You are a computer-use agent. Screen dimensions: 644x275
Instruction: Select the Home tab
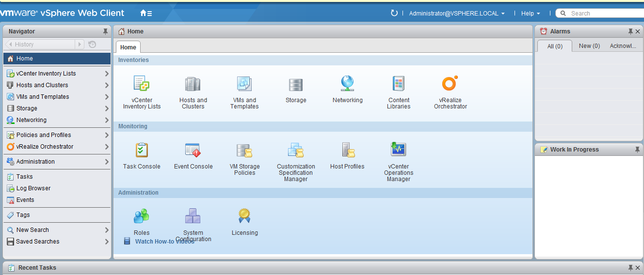coord(128,47)
